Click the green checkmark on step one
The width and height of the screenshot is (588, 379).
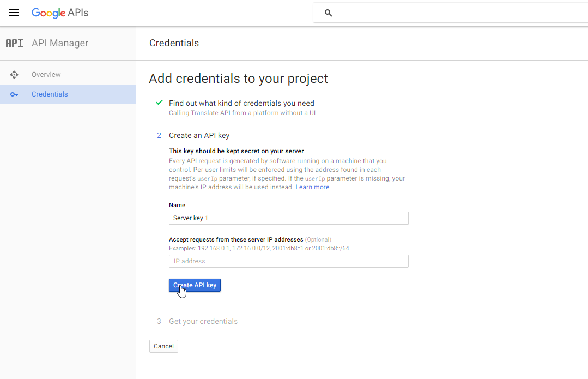pos(160,102)
